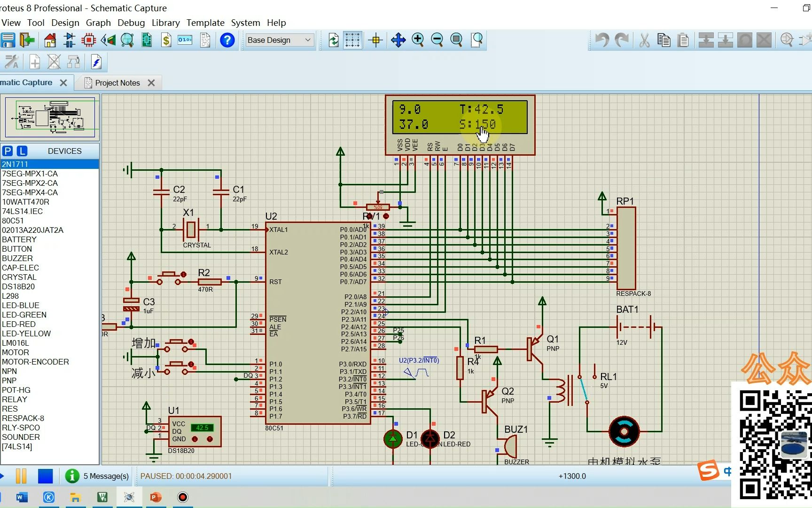
Task: Open the Source Code binary icon
Action: pyautogui.click(x=185, y=40)
